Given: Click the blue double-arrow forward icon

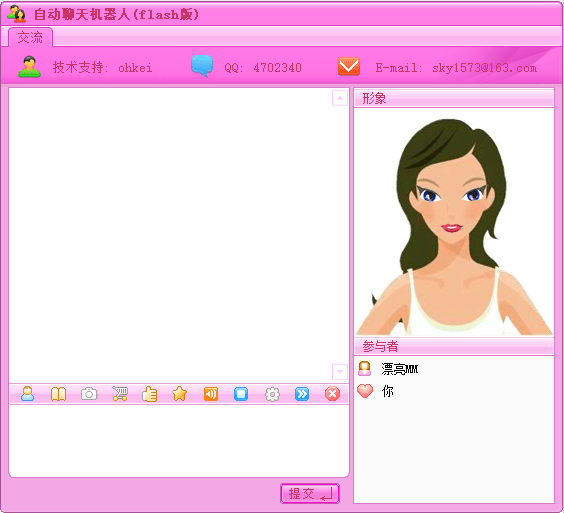Looking at the screenshot, I should (302, 394).
